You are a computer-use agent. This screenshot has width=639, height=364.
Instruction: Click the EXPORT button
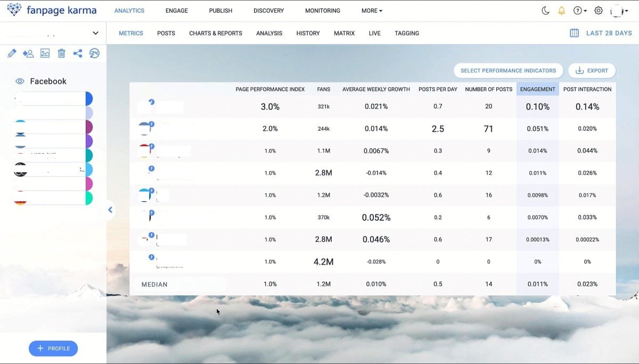592,70
